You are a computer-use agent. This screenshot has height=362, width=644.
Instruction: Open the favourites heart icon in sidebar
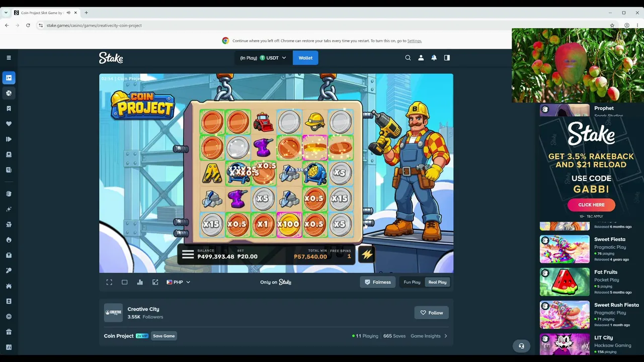tap(9, 124)
